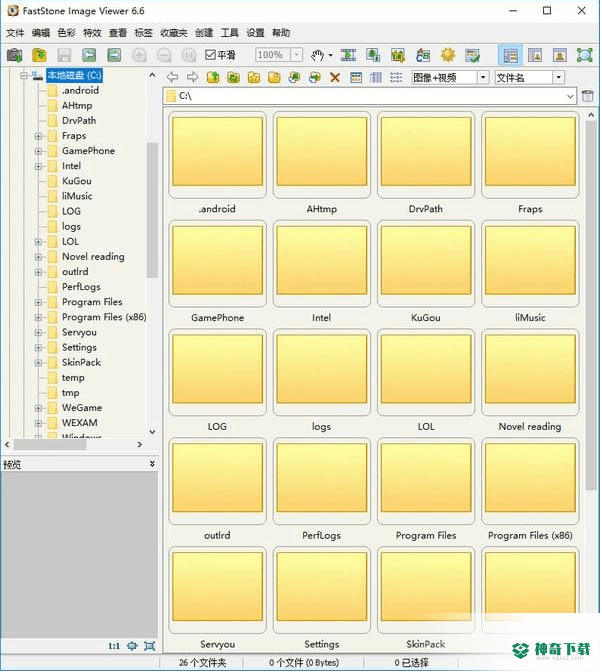The image size is (602, 672).
Task: Click the zoom in plus icon
Action: pos(139,55)
